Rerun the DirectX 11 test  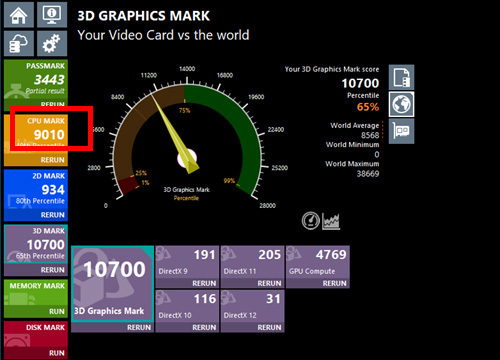(x=269, y=283)
